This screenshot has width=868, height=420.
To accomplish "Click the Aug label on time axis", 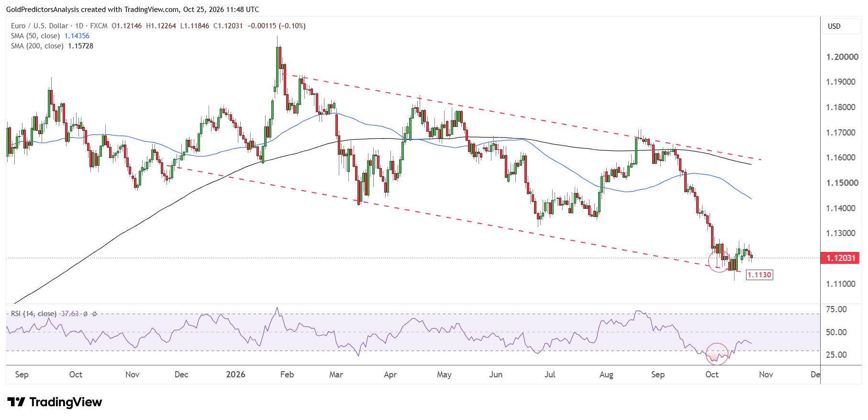I will pos(606,375).
